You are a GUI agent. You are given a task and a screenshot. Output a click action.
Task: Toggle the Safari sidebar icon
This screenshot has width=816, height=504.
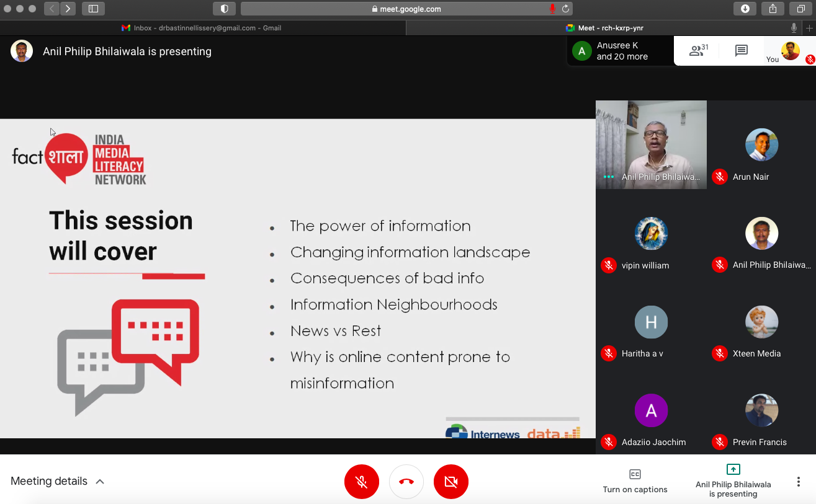pyautogui.click(x=93, y=9)
